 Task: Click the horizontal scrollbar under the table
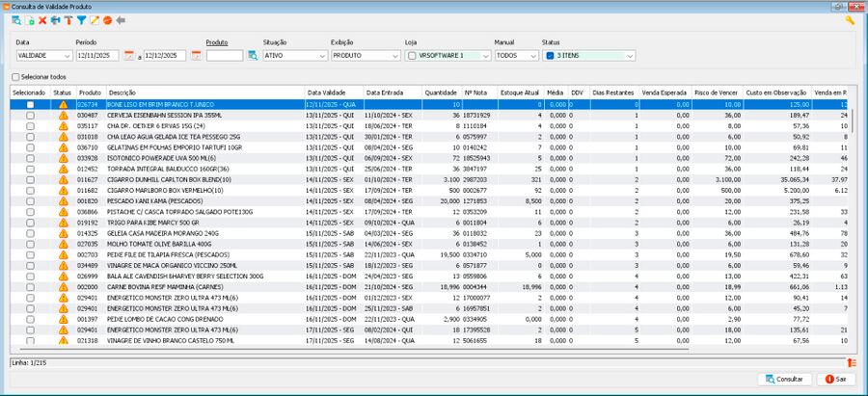pyautogui.click(x=354, y=349)
